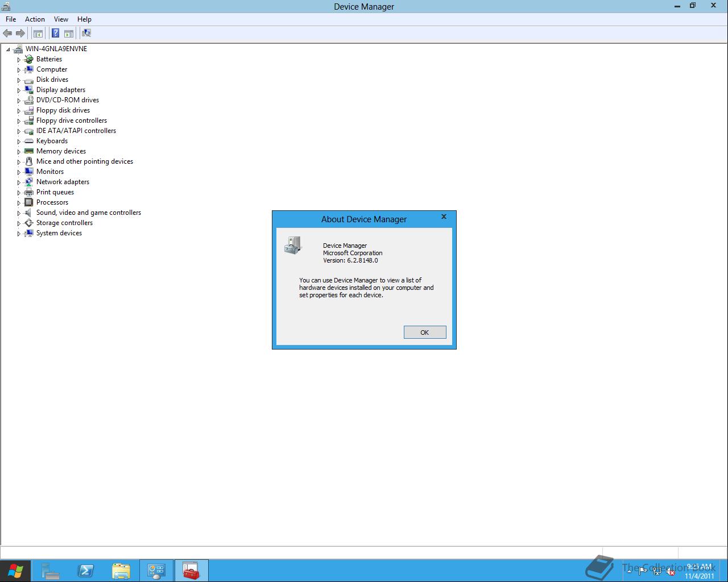Select the Processors chip icon
This screenshot has height=582, width=728.
tap(29, 202)
